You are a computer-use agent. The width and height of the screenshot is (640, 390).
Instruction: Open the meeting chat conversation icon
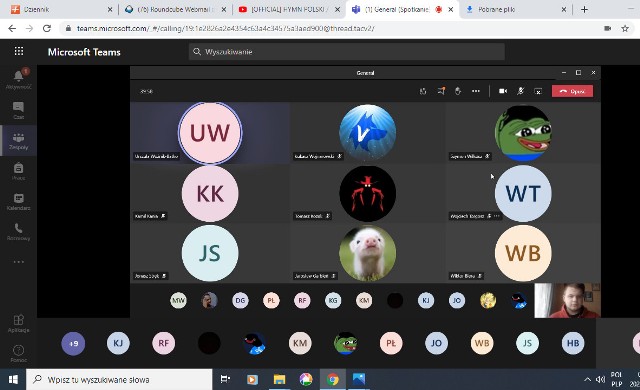tap(441, 91)
